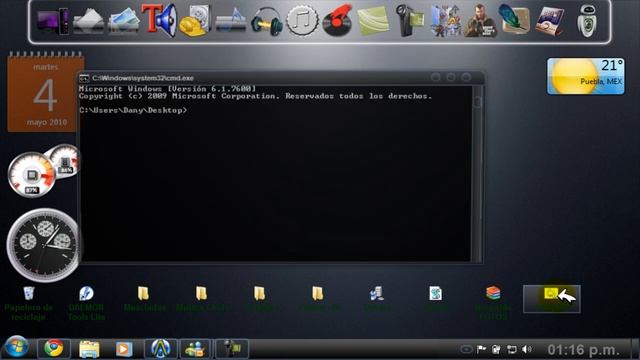Close the cmd.exe window
The width and height of the screenshot is (640, 360).
pos(466,77)
